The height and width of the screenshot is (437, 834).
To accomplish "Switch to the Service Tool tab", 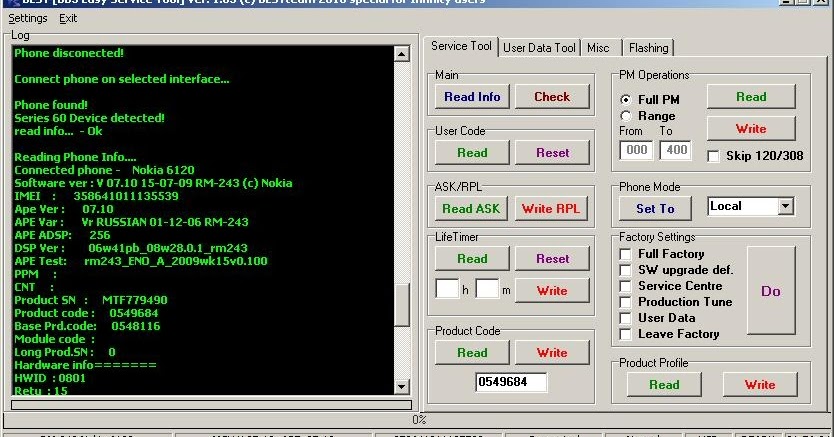I will point(461,46).
